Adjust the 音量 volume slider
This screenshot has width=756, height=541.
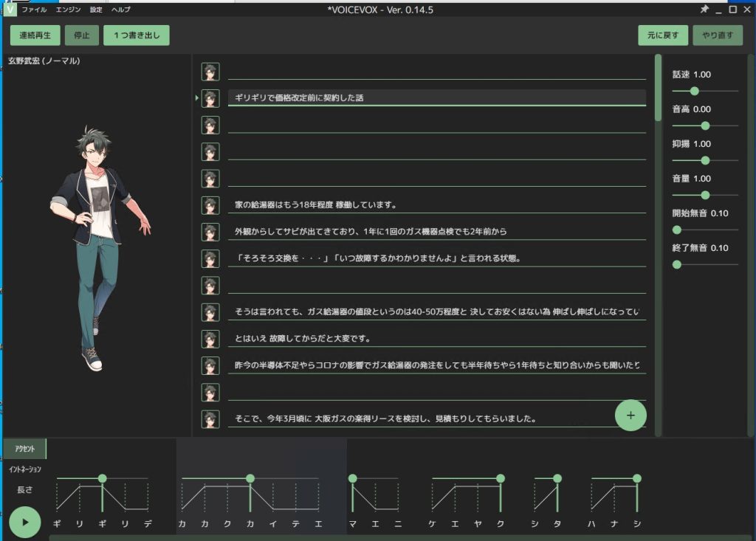[x=705, y=196]
